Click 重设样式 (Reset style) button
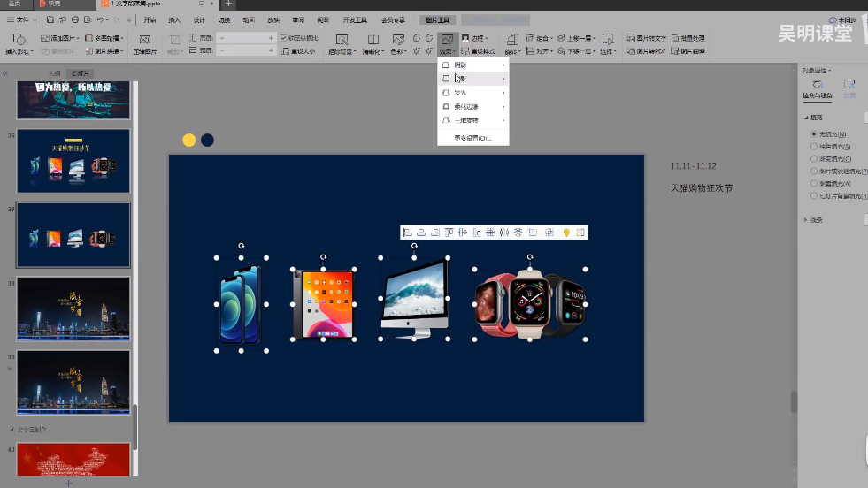The width and height of the screenshot is (868, 488). click(479, 51)
